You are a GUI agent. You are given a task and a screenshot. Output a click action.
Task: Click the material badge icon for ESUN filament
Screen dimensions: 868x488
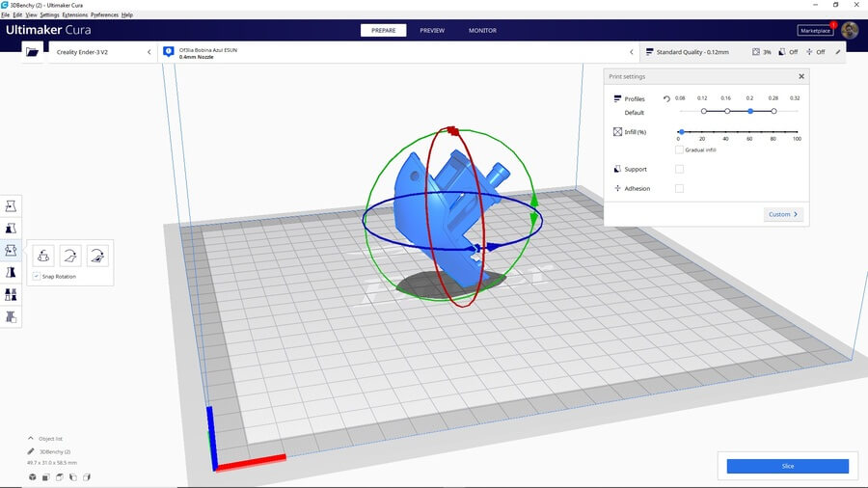168,52
